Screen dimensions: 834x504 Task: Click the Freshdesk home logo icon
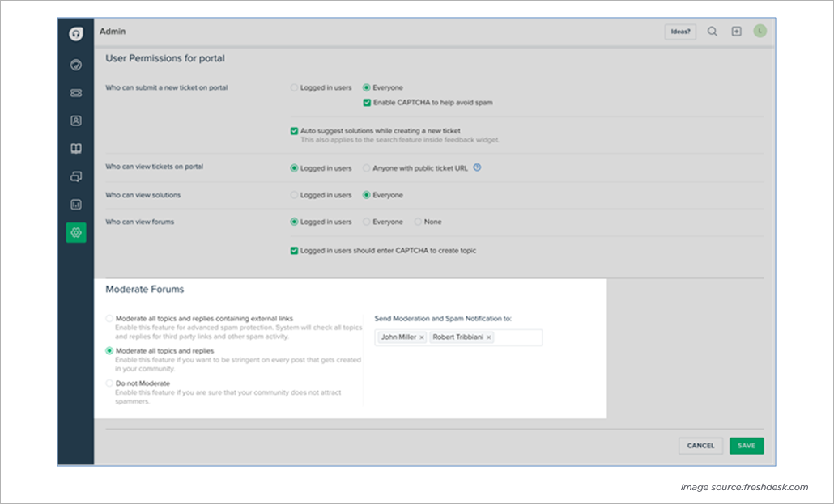tap(75, 32)
